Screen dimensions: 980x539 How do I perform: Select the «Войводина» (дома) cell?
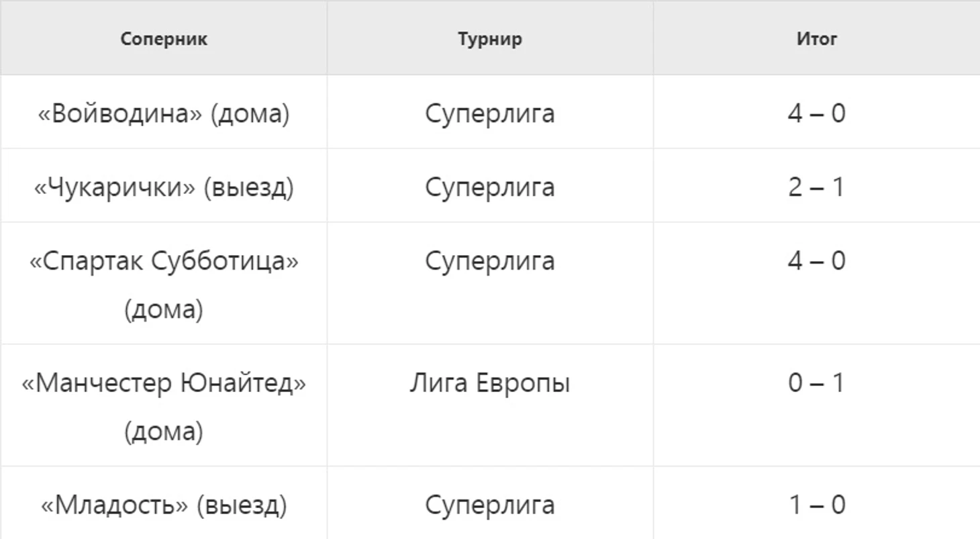tap(164, 111)
